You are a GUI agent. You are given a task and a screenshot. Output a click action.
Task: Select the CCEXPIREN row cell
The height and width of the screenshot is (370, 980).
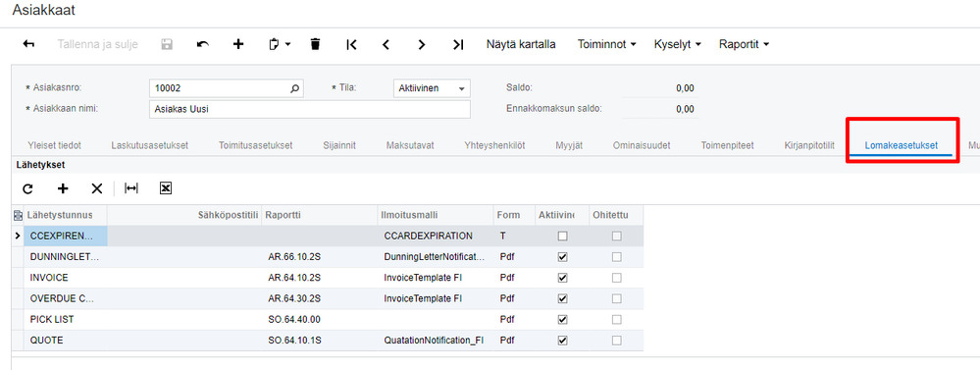66,237
